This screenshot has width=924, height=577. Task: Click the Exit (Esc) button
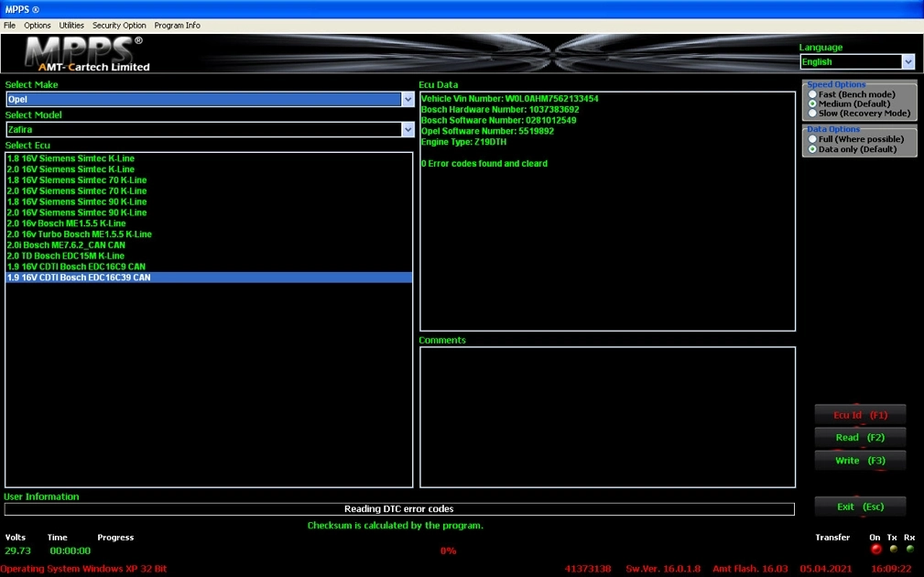[861, 506]
